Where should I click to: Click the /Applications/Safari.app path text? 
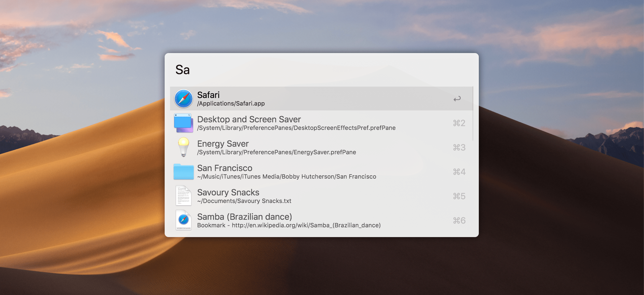tap(231, 104)
